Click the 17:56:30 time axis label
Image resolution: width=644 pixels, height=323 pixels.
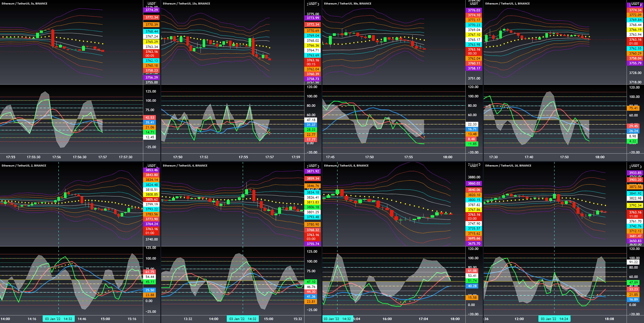pos(80,157)
